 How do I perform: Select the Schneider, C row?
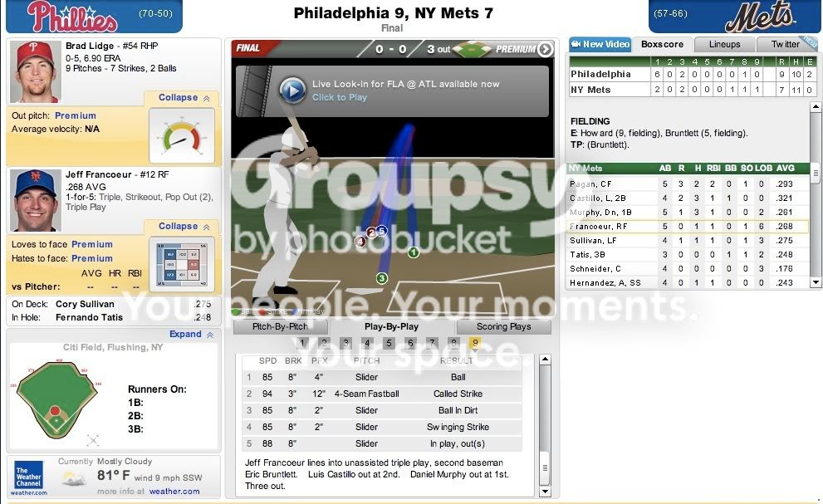688,269
